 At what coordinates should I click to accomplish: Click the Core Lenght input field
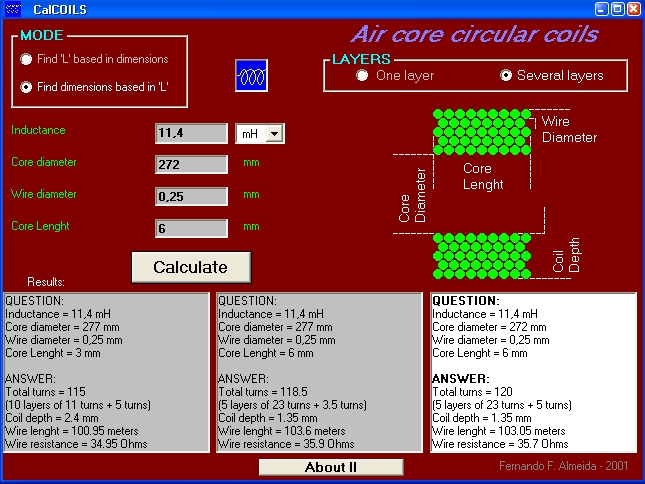(191, 228)
